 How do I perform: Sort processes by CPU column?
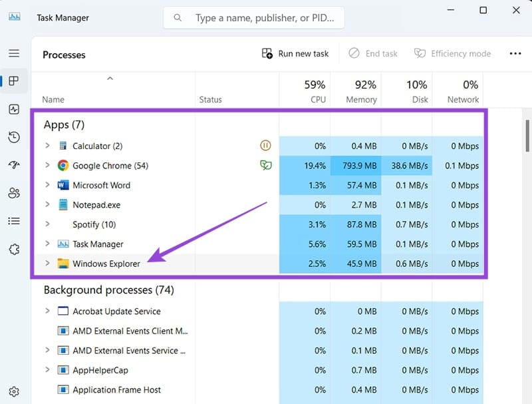click(x=305, y=91)
